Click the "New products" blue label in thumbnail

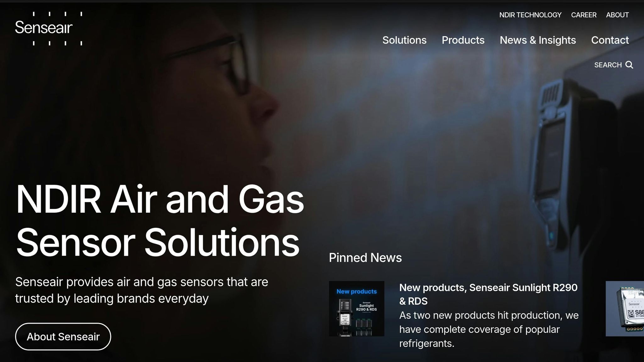pyautogui.click(x=357, y=291)
